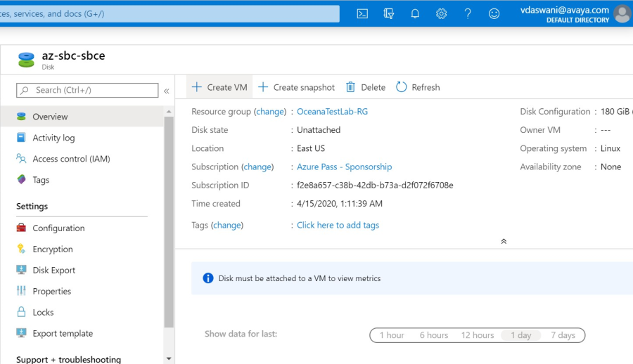Open the notifications bell
633x364 pixels.
pyautogui.click(x=415, y=14)
